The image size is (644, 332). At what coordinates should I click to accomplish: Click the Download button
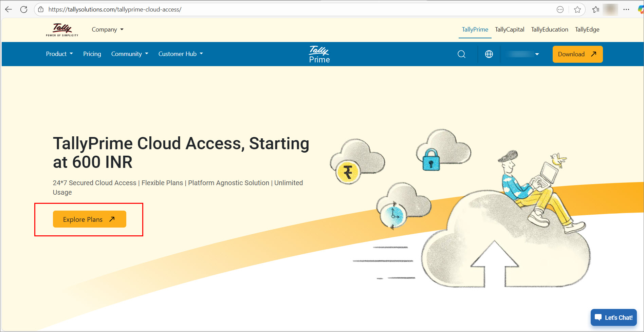point(577,54)
